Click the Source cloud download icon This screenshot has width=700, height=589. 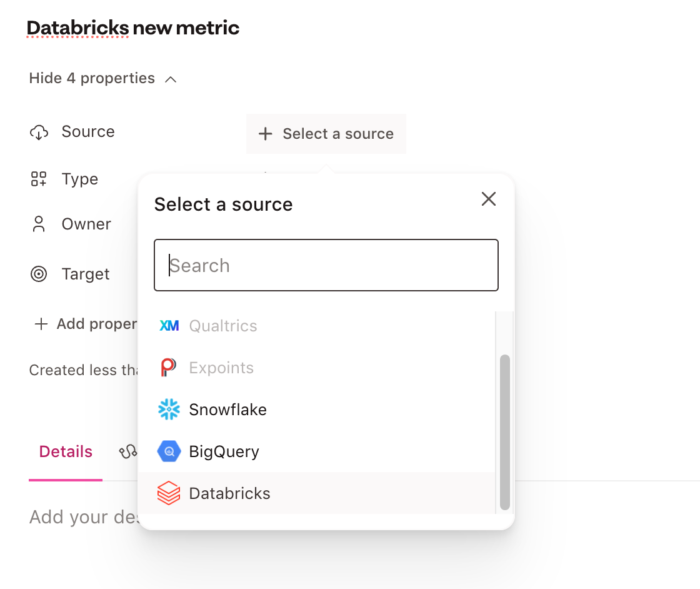click(x=39, y=133)
